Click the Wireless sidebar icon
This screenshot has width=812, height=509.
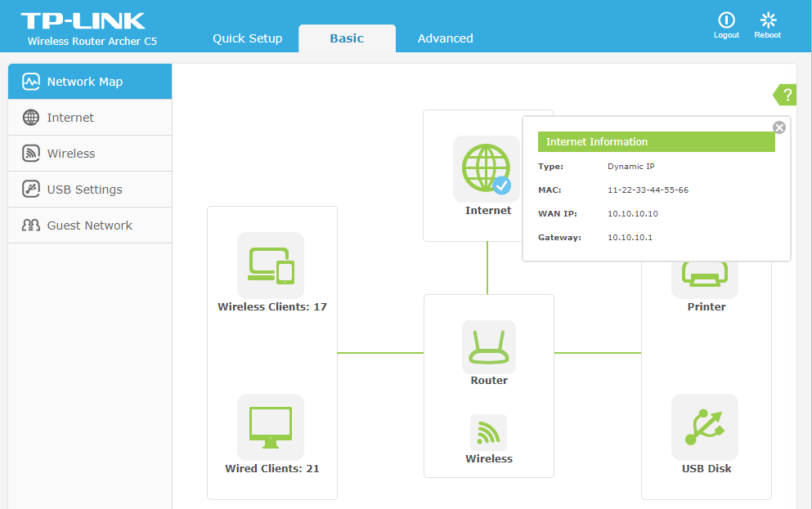(x=31, y=153)
